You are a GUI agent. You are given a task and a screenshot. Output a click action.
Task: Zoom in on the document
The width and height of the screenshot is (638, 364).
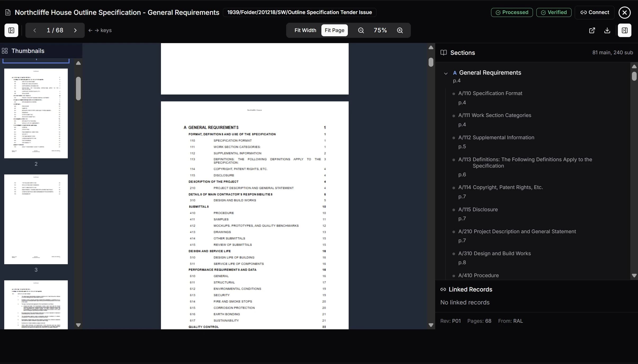[x=399, y=30]
